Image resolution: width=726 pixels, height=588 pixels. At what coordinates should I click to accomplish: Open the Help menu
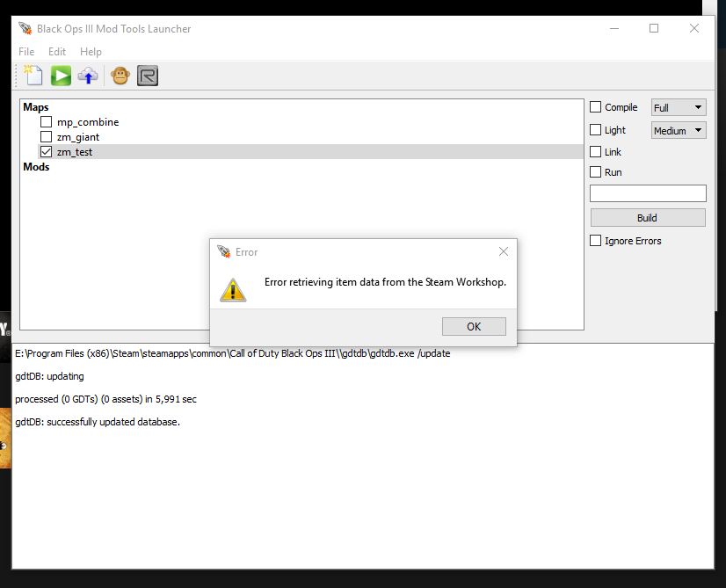pos(91,51)
